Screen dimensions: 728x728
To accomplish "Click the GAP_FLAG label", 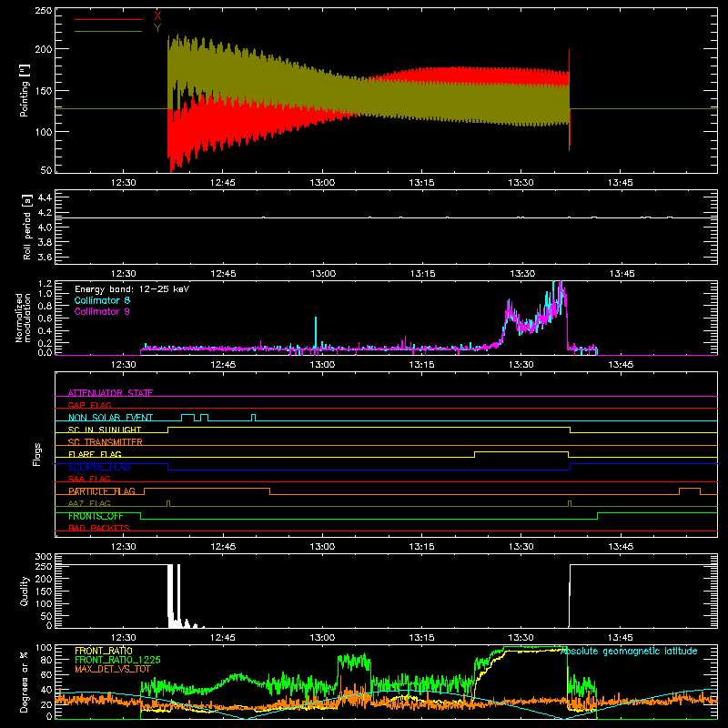I will click(89, 405).
